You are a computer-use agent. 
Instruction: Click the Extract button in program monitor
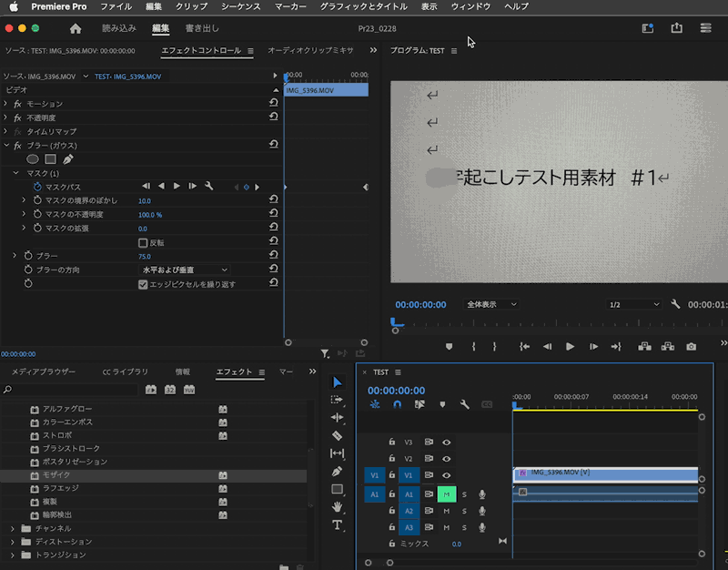(668, 347)
